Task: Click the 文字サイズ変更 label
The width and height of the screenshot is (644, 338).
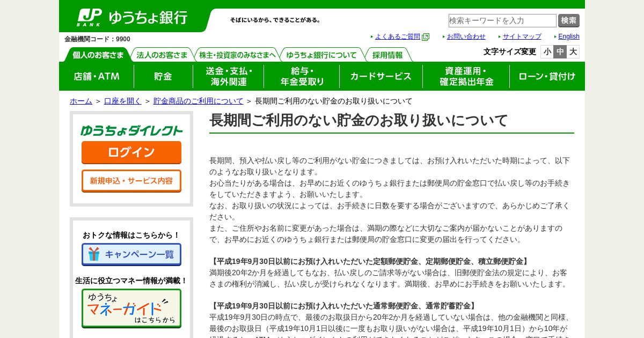Action: point(510,52)
